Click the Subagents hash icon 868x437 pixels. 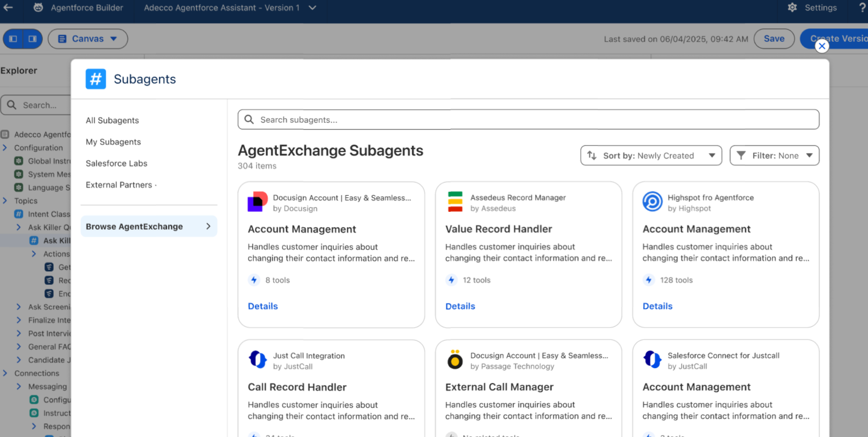point(96,79)
